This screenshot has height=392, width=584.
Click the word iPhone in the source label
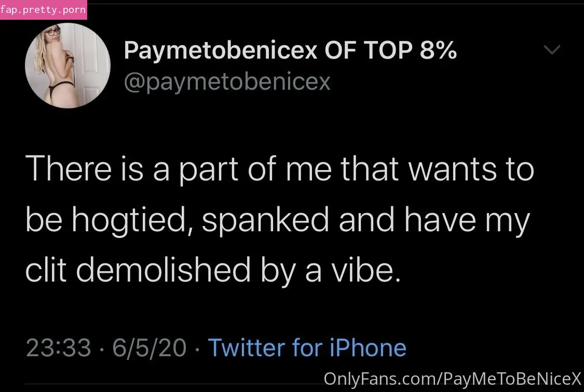(x=368, y=348)
